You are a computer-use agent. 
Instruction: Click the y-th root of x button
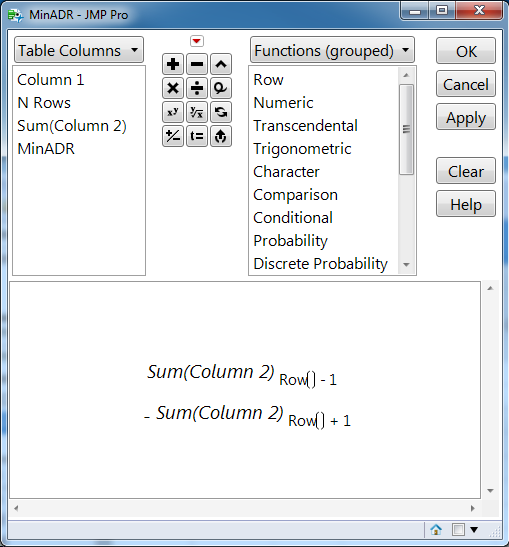point(197,112)
